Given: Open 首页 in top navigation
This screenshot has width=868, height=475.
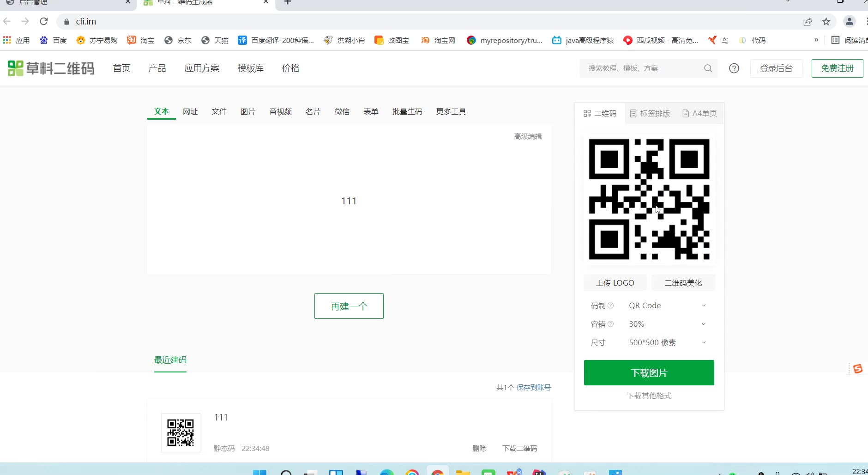Looking at the screenshot, I should (x=121, y=68).
